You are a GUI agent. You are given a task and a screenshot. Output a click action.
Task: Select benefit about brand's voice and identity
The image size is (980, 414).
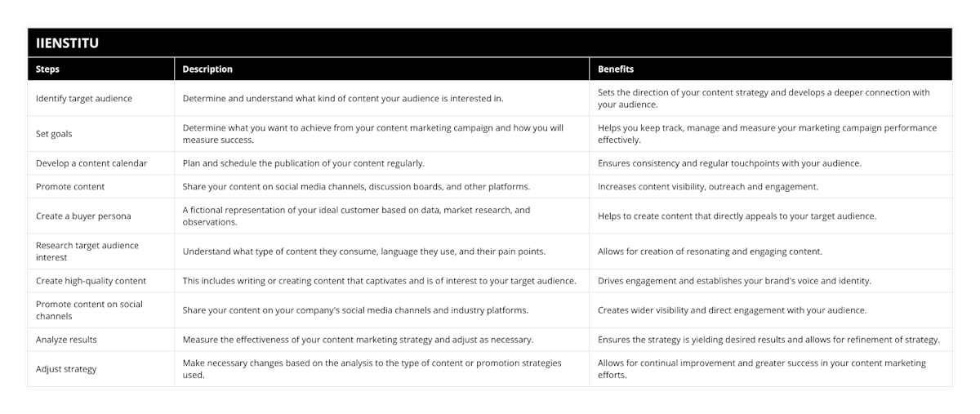[x=734, y=281]
